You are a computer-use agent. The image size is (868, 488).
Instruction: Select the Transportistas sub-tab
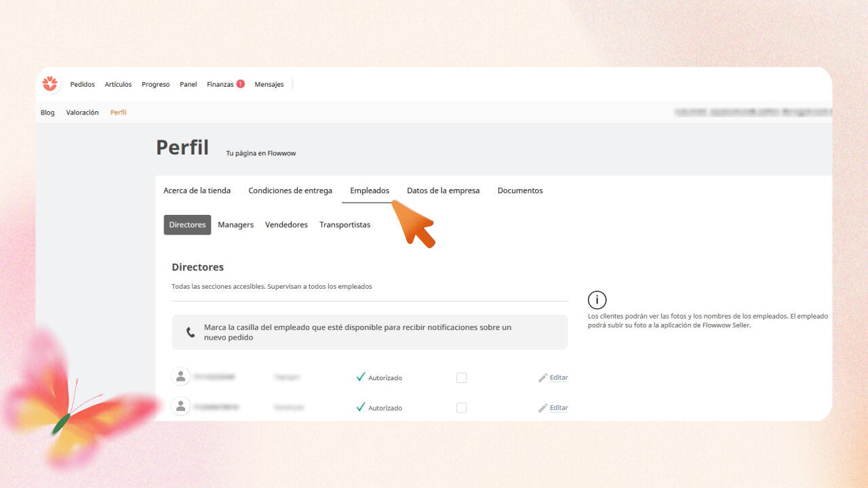click(x=344, y=225)
